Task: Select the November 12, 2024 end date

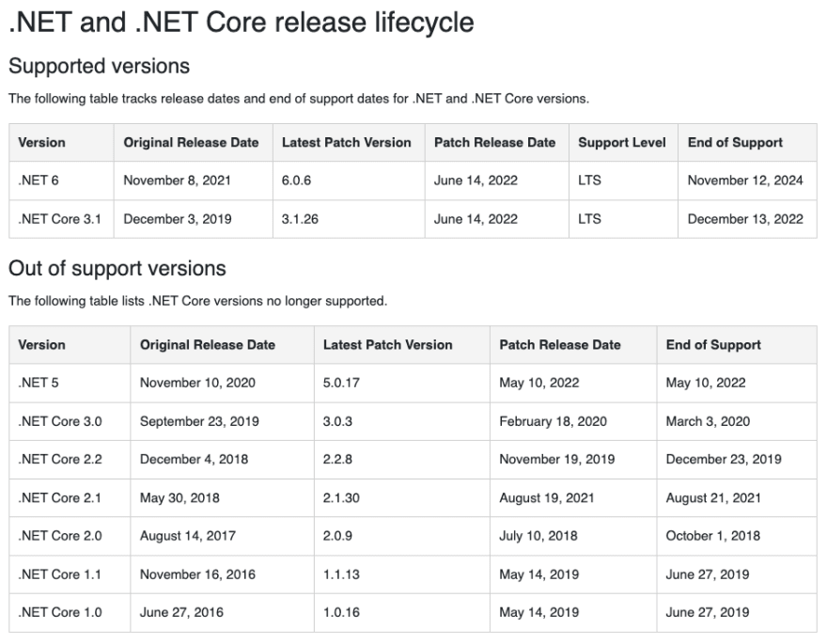Action: (x=745, y=181)
